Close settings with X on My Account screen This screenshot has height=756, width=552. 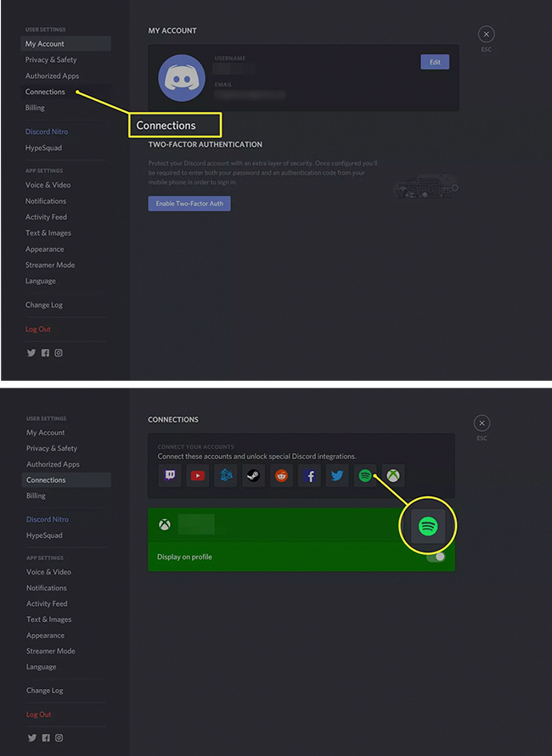pyautogui.click(x=487, y=34)
